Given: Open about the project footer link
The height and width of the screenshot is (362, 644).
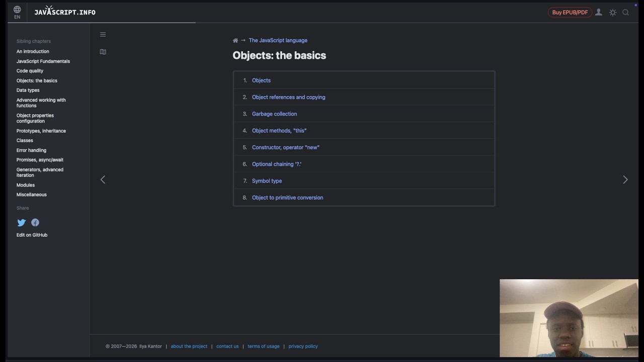Looking at the screenshot, I should point(189,346).
